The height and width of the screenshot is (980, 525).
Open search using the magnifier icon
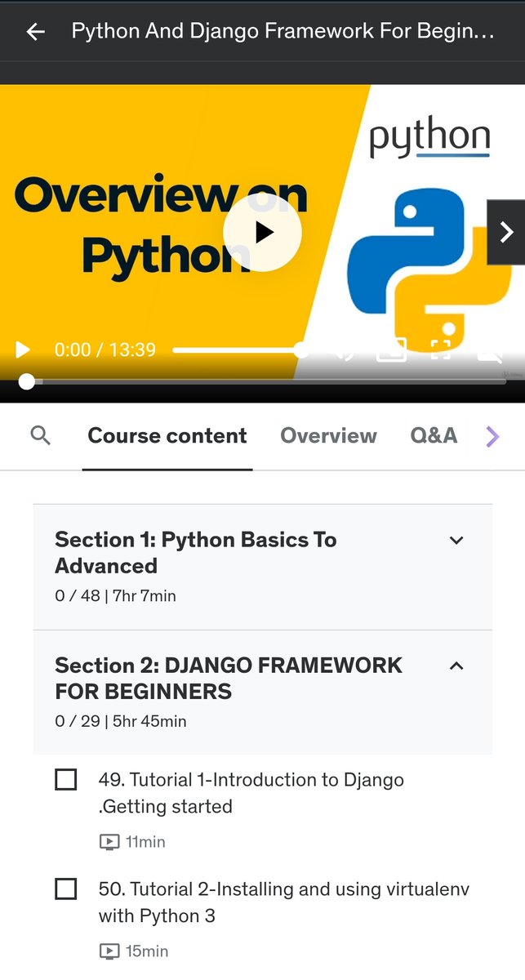click(40, 436)
